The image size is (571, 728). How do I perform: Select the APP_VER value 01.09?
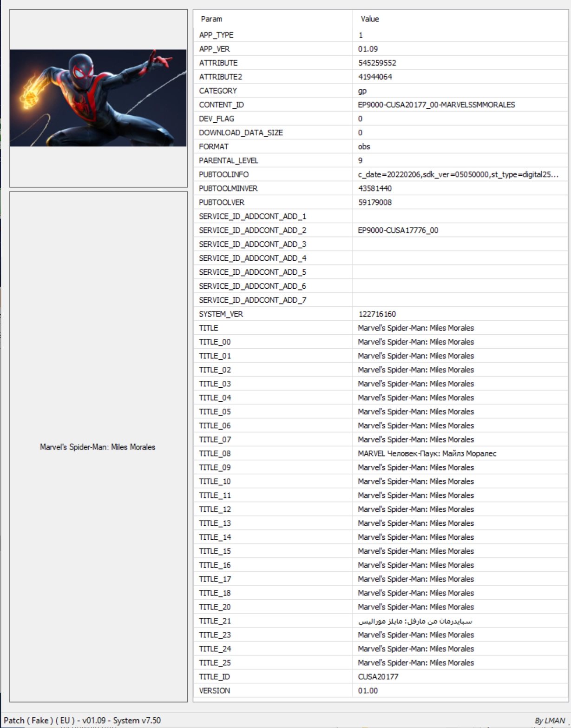point(368,49)
